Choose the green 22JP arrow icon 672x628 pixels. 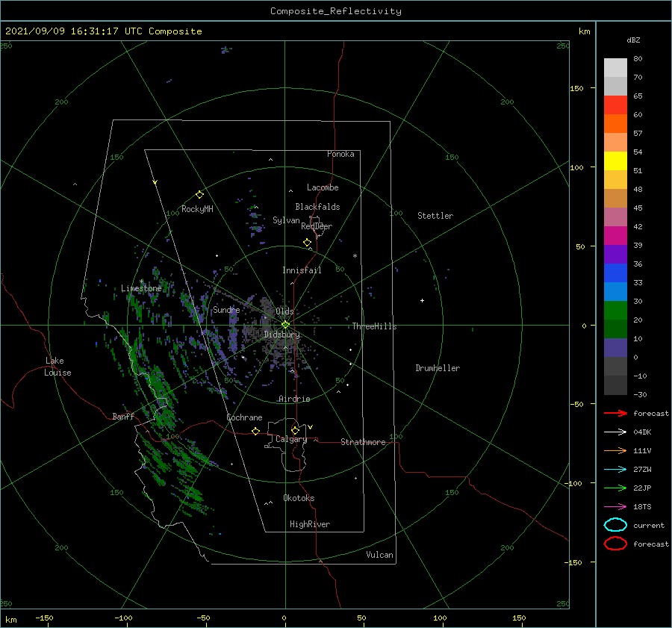pyautogui.click(x=615, y=488)
